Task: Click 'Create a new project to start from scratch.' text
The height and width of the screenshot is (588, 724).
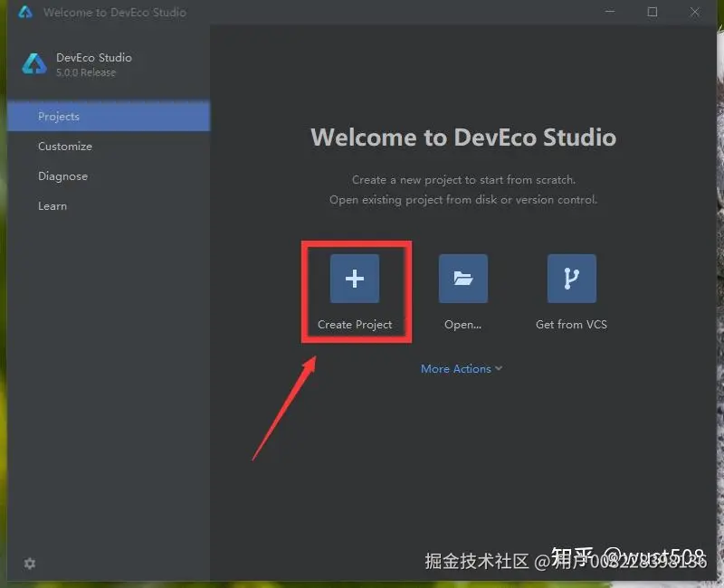Action: coord(463,179)
